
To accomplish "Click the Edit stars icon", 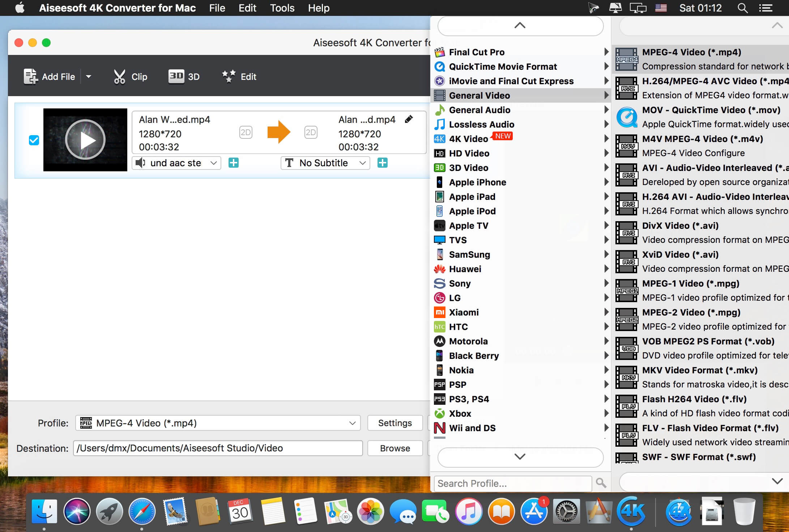I will [229, 76].
